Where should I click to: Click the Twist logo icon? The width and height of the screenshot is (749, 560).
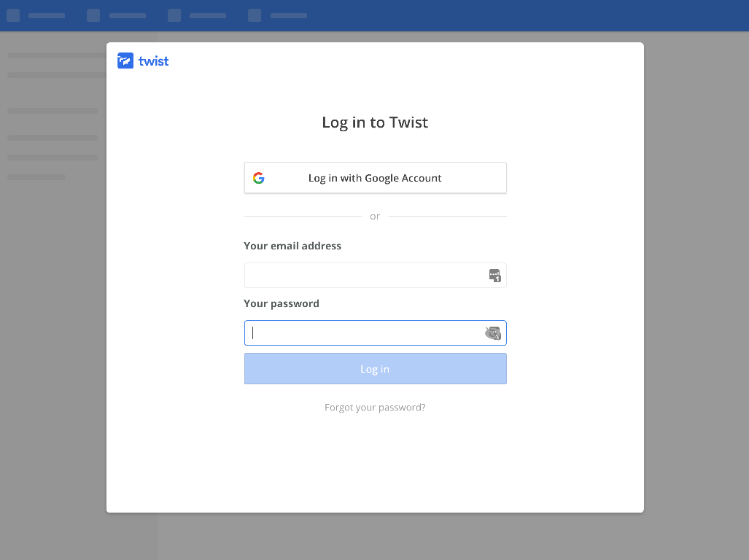[125, 61]
